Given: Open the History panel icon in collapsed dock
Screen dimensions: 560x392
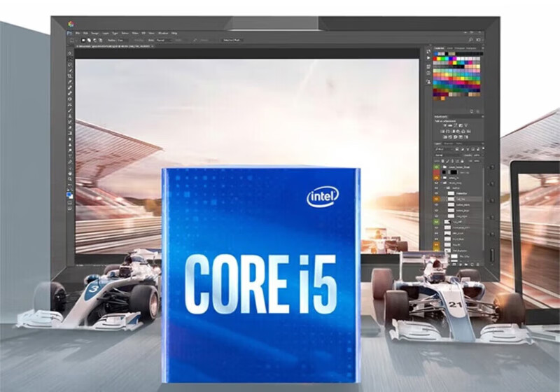Looking at the screenshot, I should click(428, 50).
